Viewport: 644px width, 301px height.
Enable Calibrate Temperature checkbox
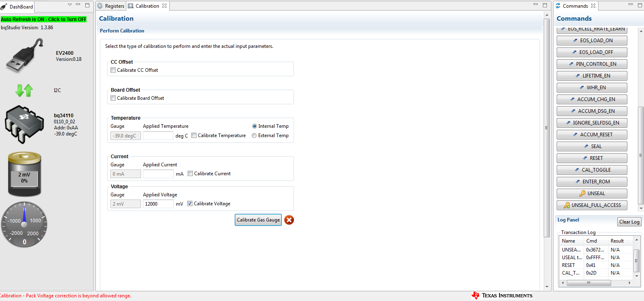194,135
